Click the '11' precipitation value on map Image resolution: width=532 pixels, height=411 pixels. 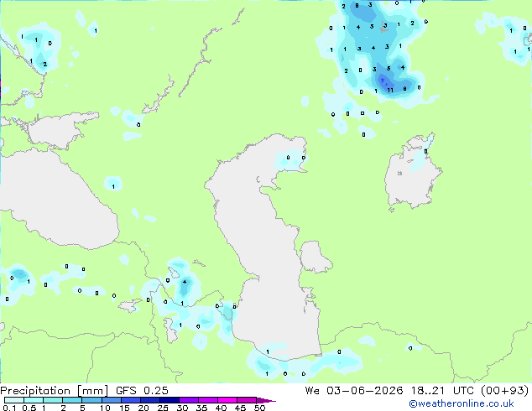(x=390, y=91)
